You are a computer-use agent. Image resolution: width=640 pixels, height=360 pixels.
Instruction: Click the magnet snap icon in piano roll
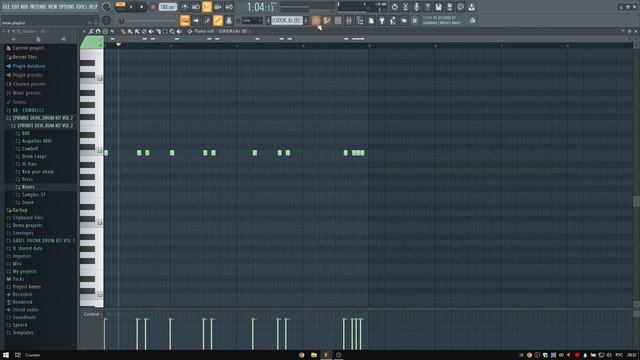98,31
